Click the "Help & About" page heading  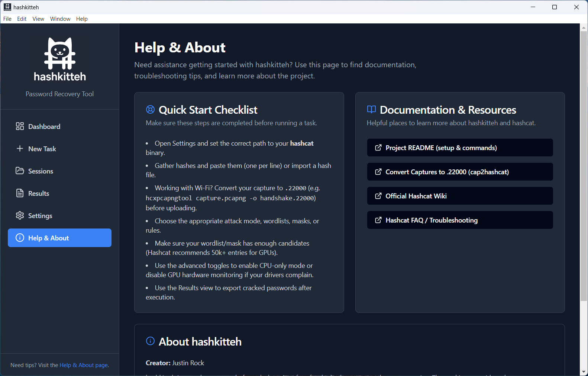tap(180, 48)
